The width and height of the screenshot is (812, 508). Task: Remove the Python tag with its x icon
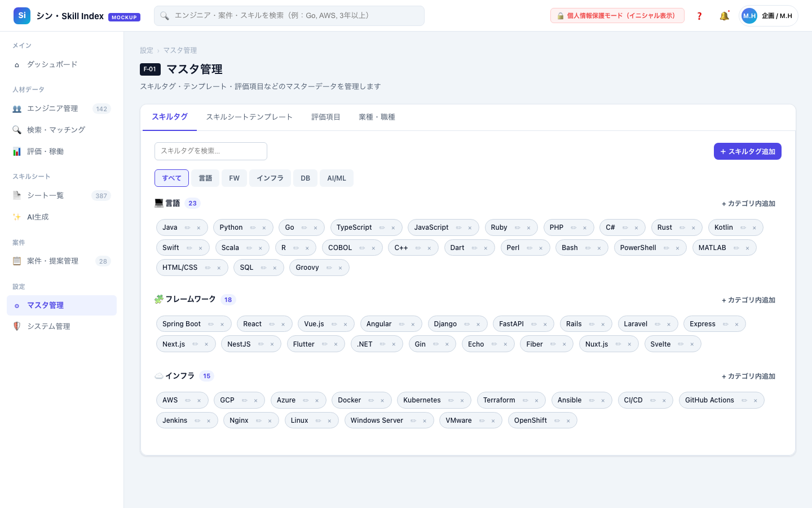pyautogui.click(x=264, y=228)
